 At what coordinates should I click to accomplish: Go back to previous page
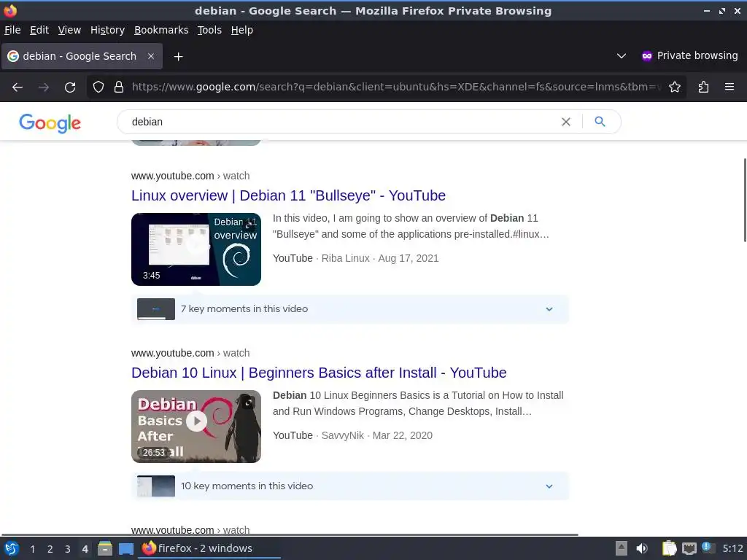18,87
